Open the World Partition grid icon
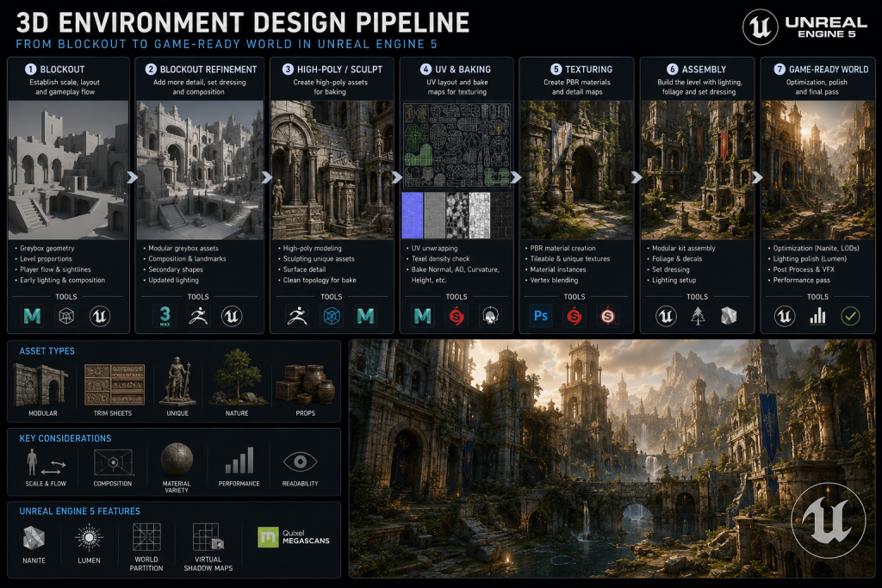The width and height of the screenshot is (882, 588). point(146,537)
